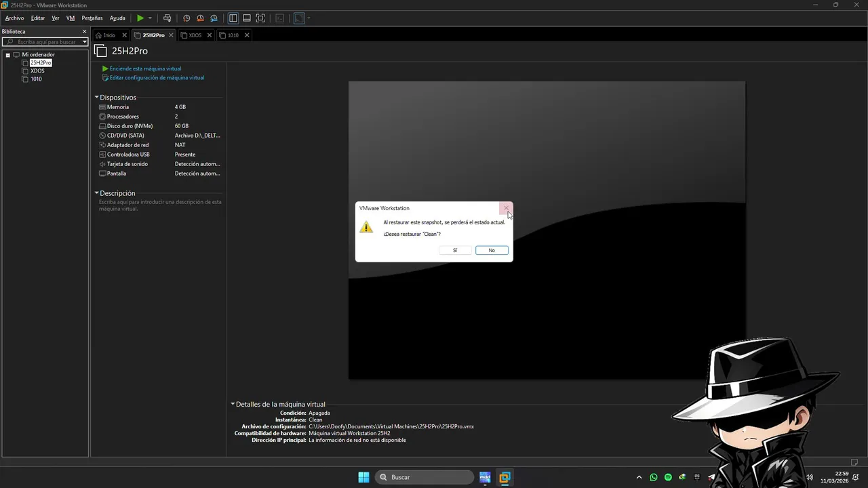Close the Inicio tab
Screen dimensions: 868x488
[x=125, y=35]
